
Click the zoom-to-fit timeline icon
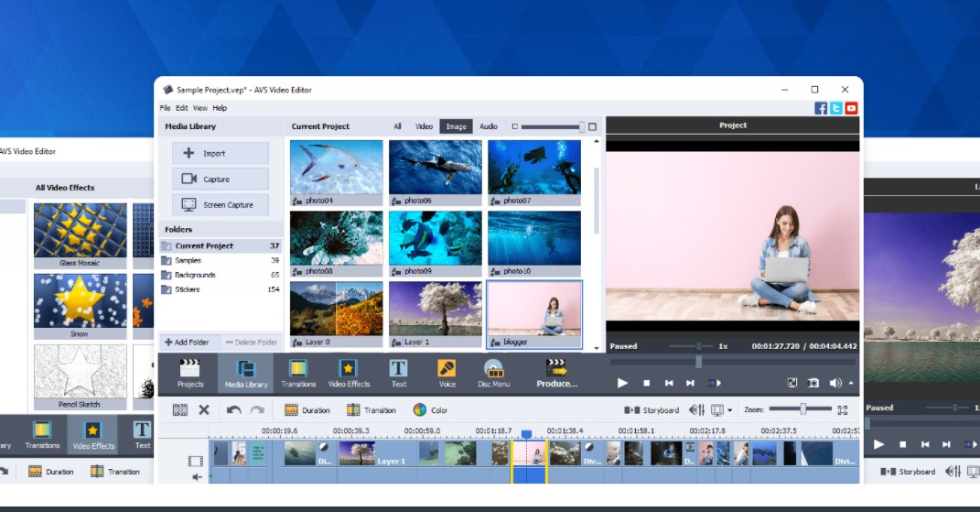(x=843, y=410)
